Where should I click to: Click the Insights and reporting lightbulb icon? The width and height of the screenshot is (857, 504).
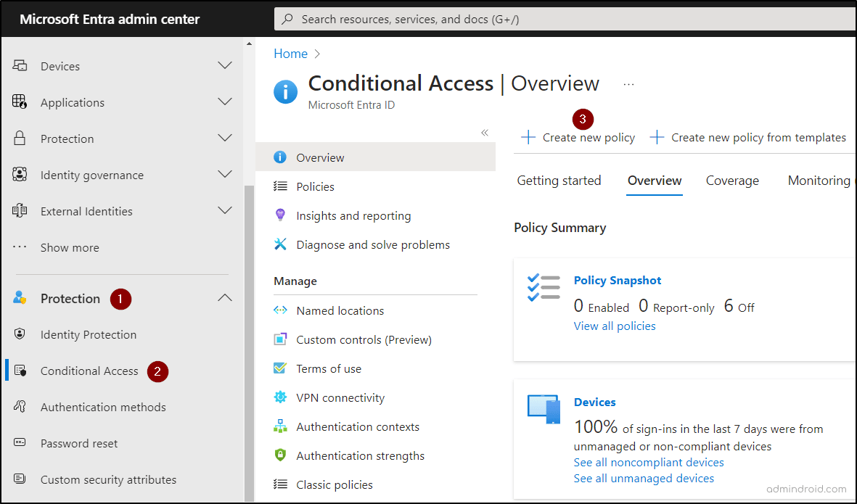(x=280, y=215)
